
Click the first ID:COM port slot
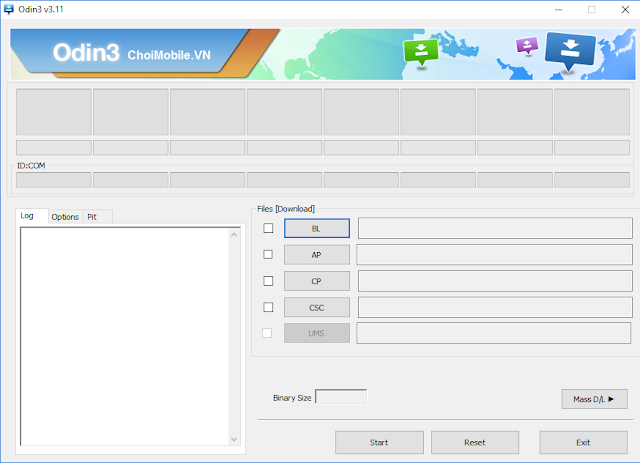54,180
